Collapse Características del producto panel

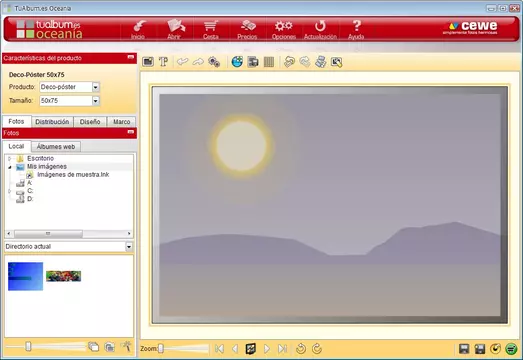[x=131, y=57]
